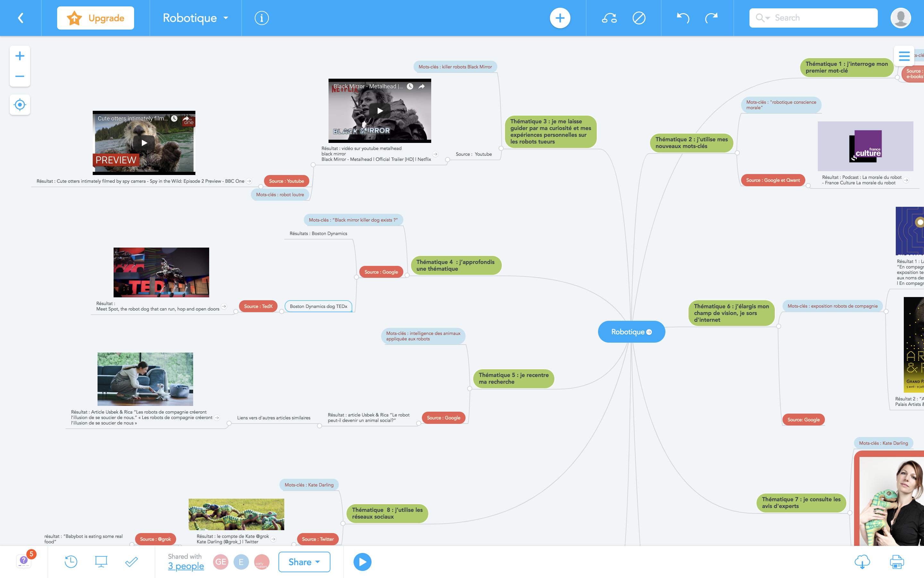The height and width of the screenshot is (578, 924).
Task: Open history view clock icon
Action: (x=71, y=562)
